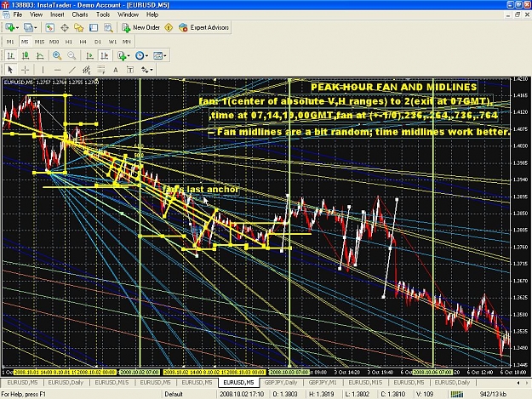The image size is (532, 399).
Task: Show the Data Window panel
Action: (x=65, y=27)
